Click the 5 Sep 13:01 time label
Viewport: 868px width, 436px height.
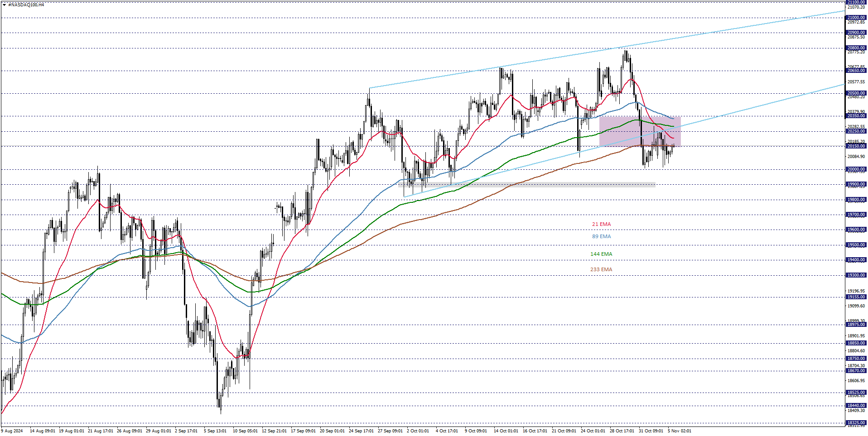coord(215,431)
